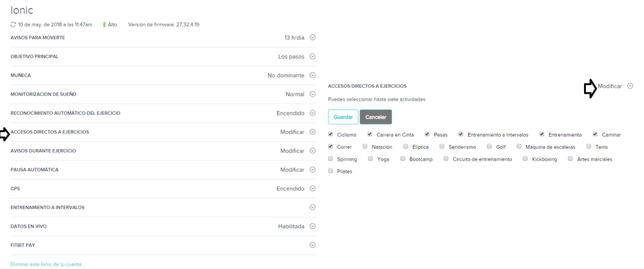
Task: Click the Guardar button
Action: (343, 117)
